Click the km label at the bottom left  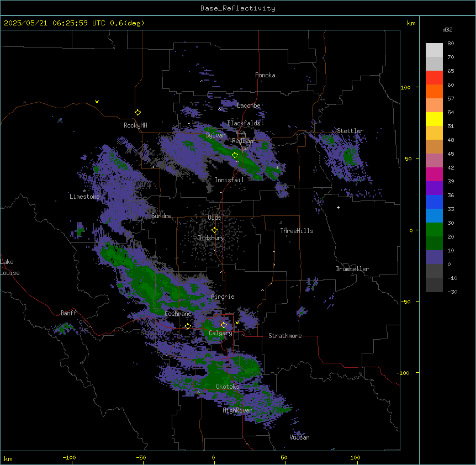pos(8,458)
